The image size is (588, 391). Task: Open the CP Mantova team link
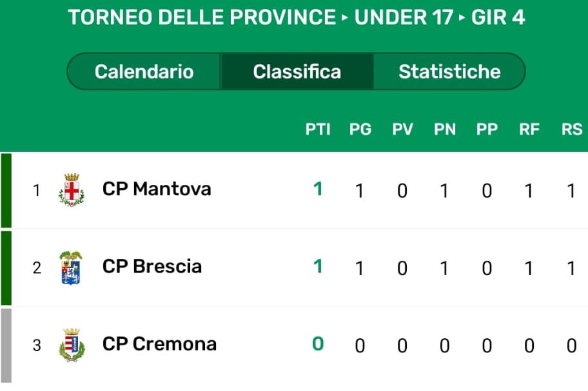157,189
